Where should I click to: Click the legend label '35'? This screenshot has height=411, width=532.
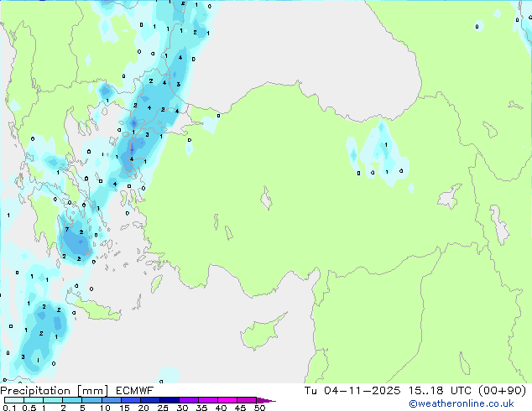click(x=201, y=408)
